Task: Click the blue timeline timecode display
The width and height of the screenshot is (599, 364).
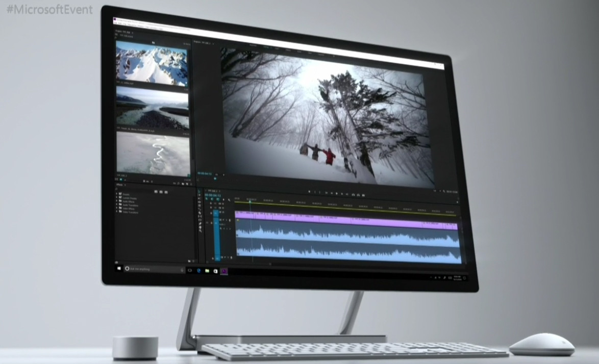Action: [212, 195]
